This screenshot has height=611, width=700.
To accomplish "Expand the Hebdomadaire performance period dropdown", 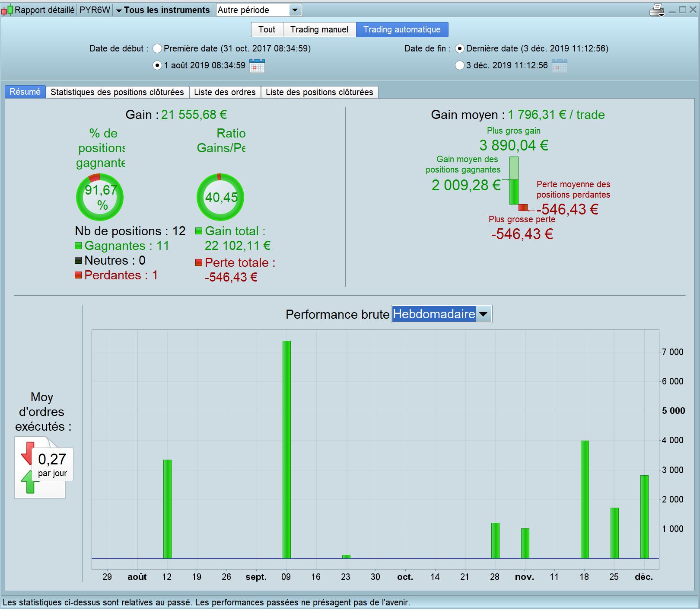I will (x=484, y=314).
